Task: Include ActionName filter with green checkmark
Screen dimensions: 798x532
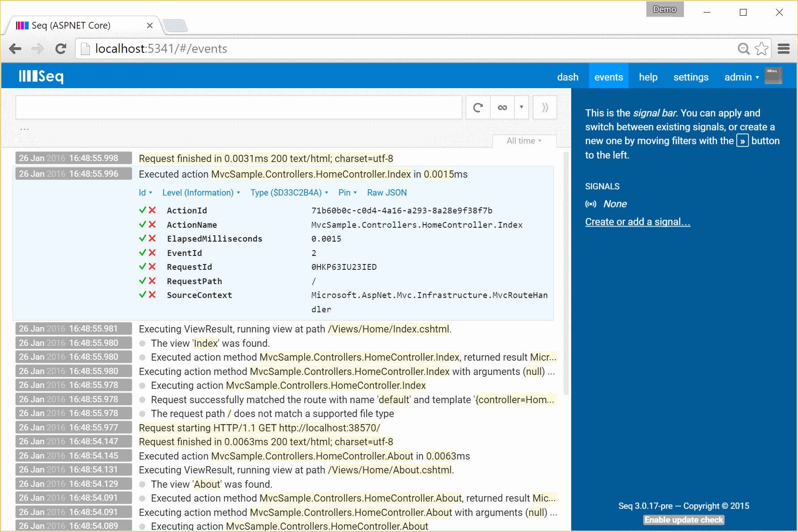Action: pos(143,224)
